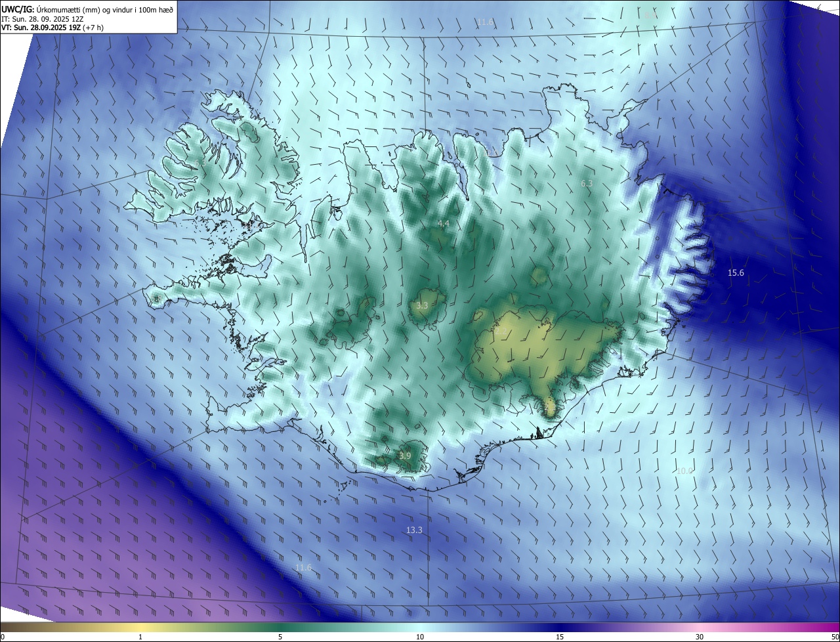The width and height of the screenshot is (840, 642).
Task: Click the 13.3 value south of Iceland
Action: tap(414, 530)
